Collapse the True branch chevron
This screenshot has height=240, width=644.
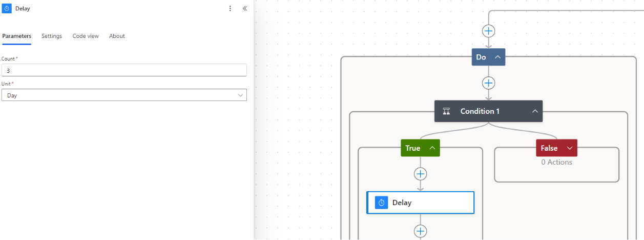432,148
